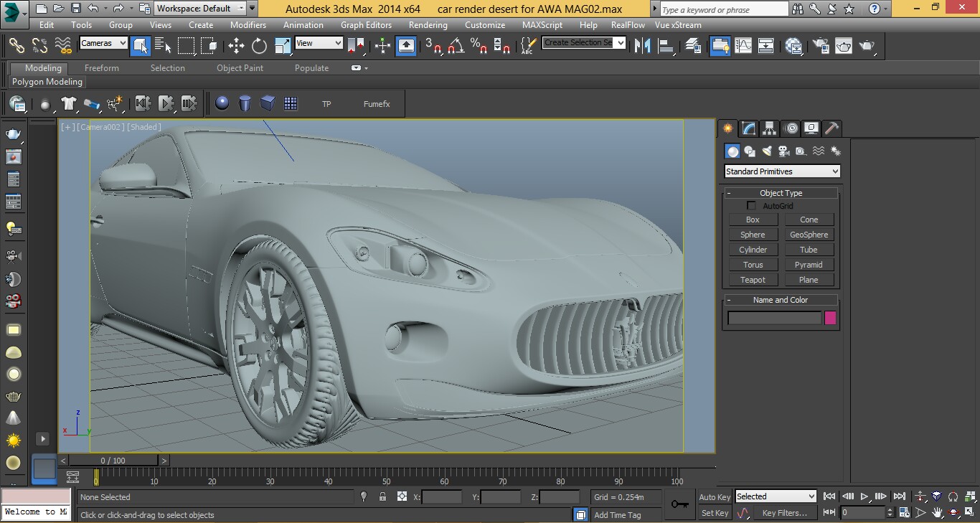Click the Pan View hand icon
Viewport: 980px width, 523px height.
point(937,513)
